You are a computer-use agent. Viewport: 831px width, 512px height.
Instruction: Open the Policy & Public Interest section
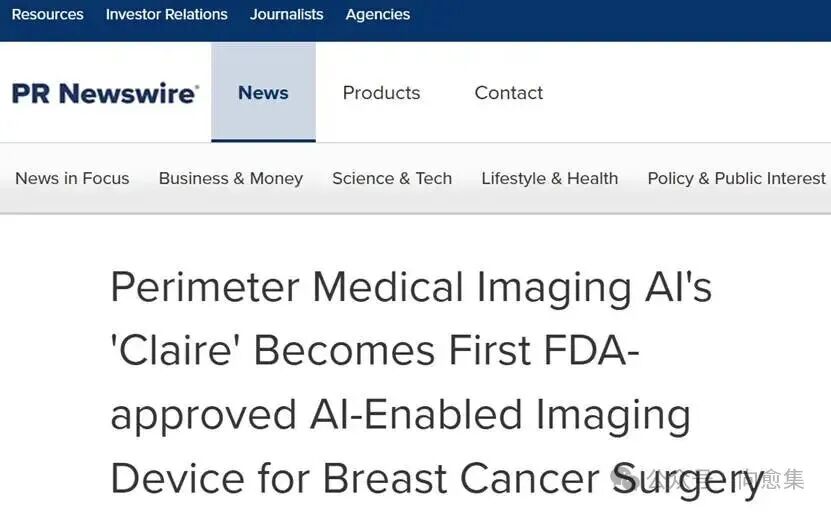(x=736, y=179)
